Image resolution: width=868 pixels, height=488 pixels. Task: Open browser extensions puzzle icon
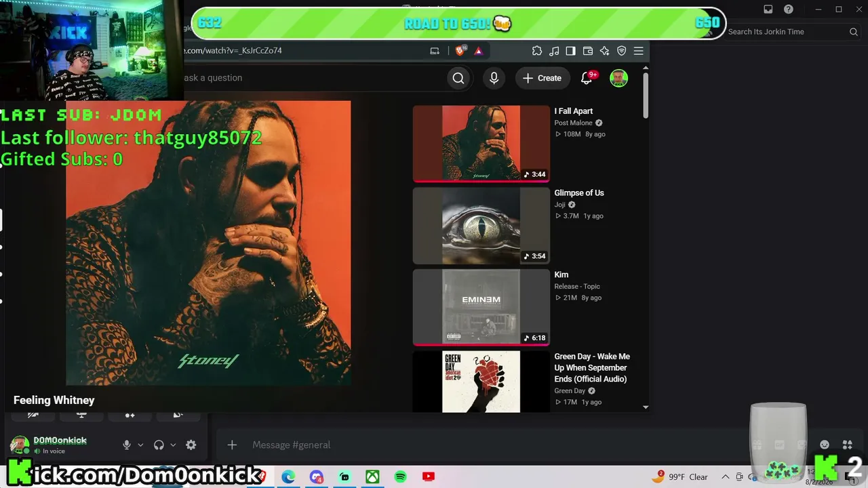[x=537, y=51]
